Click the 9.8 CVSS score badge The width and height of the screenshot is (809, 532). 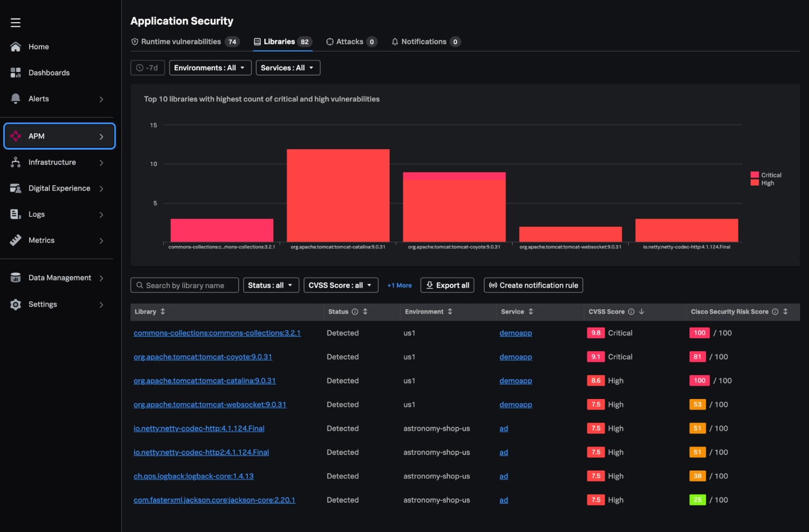point(596,333)
